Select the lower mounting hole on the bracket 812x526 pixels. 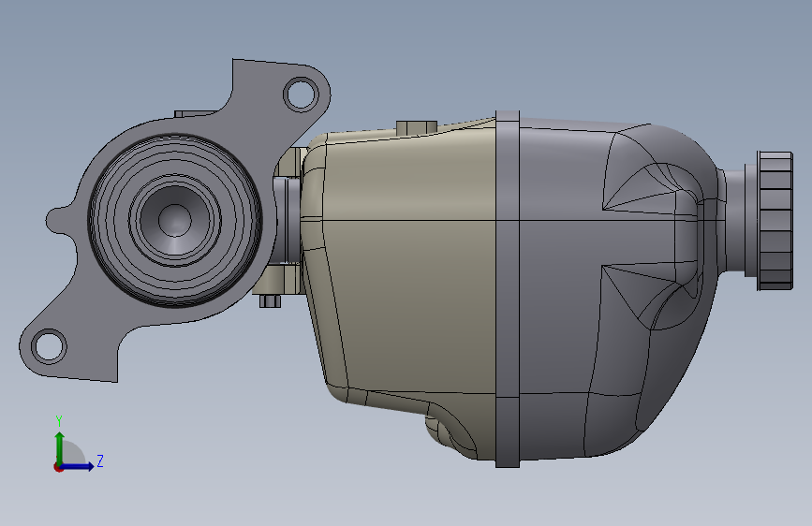pyautogui.click(x=49, y=346)
